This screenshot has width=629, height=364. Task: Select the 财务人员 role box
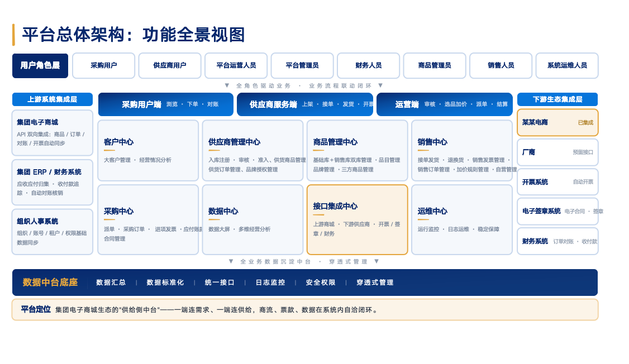[368, 65]
